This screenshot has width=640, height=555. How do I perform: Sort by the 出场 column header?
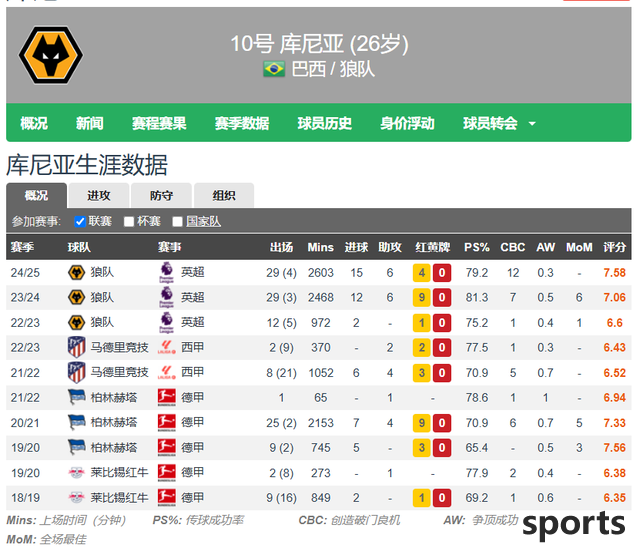281,247
